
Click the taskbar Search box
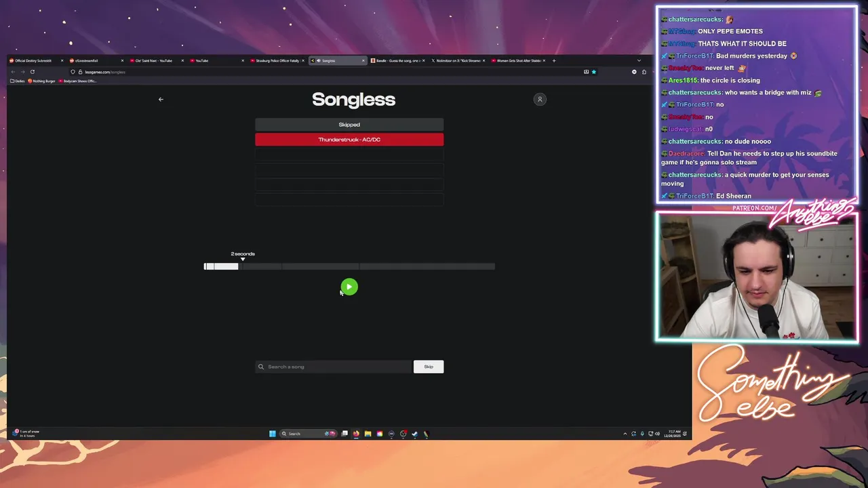[x=308, y=434]
